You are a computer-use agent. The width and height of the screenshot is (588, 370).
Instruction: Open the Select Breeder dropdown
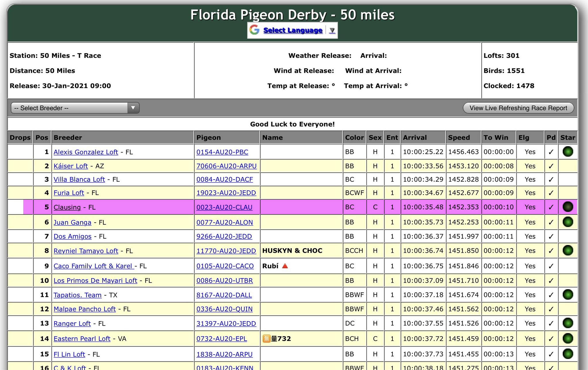[x=75, y=108]
